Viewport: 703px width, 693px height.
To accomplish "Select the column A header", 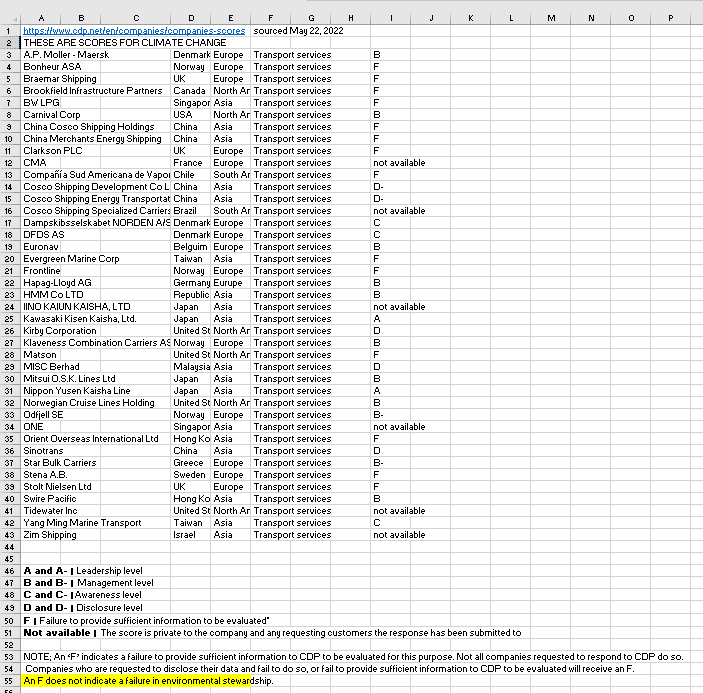I will [39, 17].
